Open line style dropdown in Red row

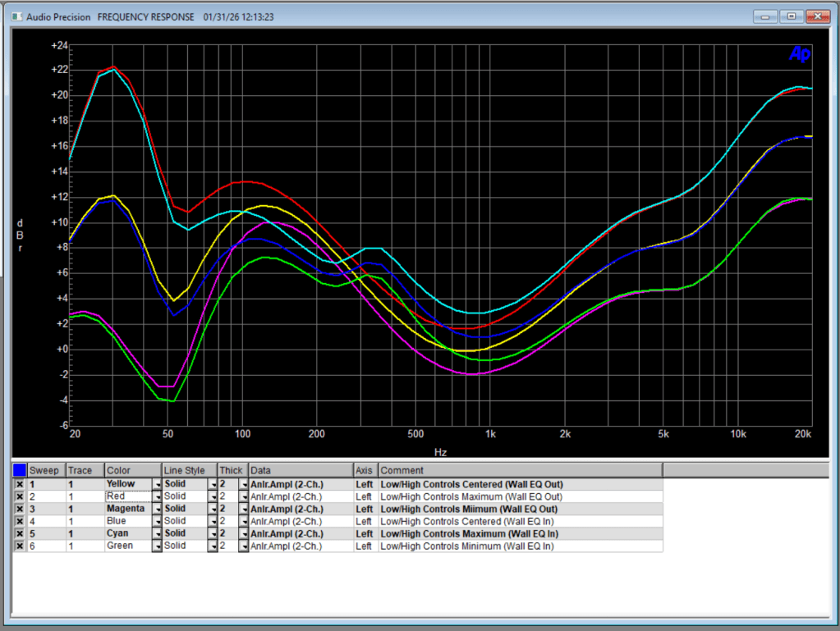(x=213, y=496)
